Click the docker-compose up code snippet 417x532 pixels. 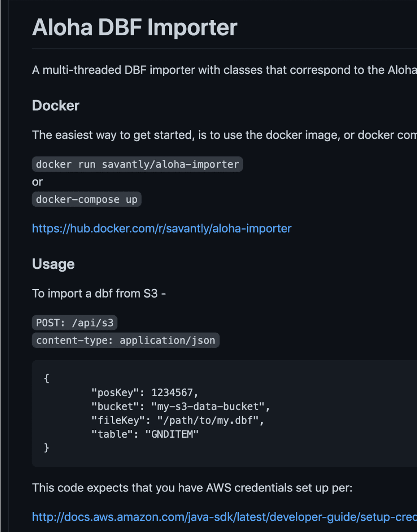pos(87,199)
